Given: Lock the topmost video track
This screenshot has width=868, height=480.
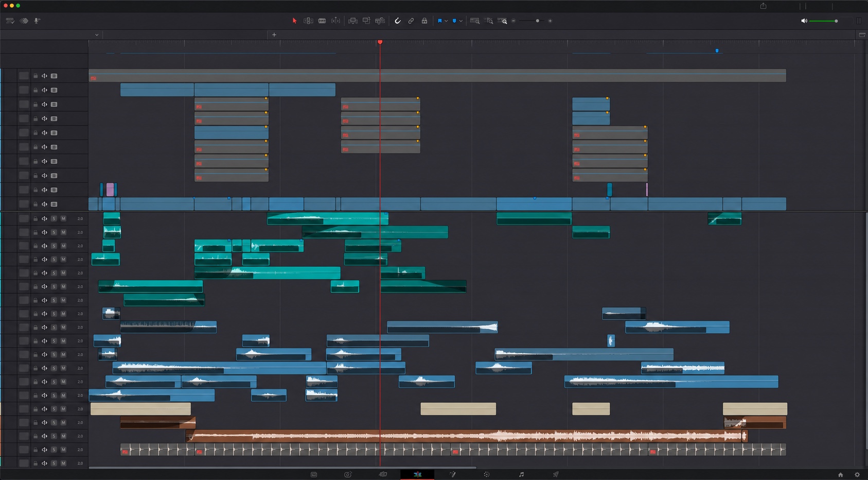Looking at the screenshot, I should point(36,76).
